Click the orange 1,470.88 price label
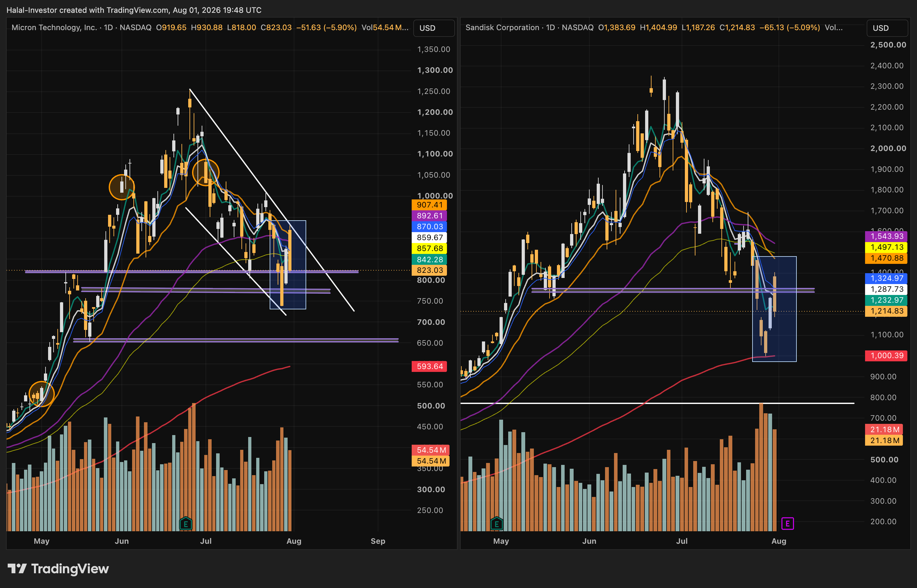Screen dimensions: 917x588 coord(886,258)
